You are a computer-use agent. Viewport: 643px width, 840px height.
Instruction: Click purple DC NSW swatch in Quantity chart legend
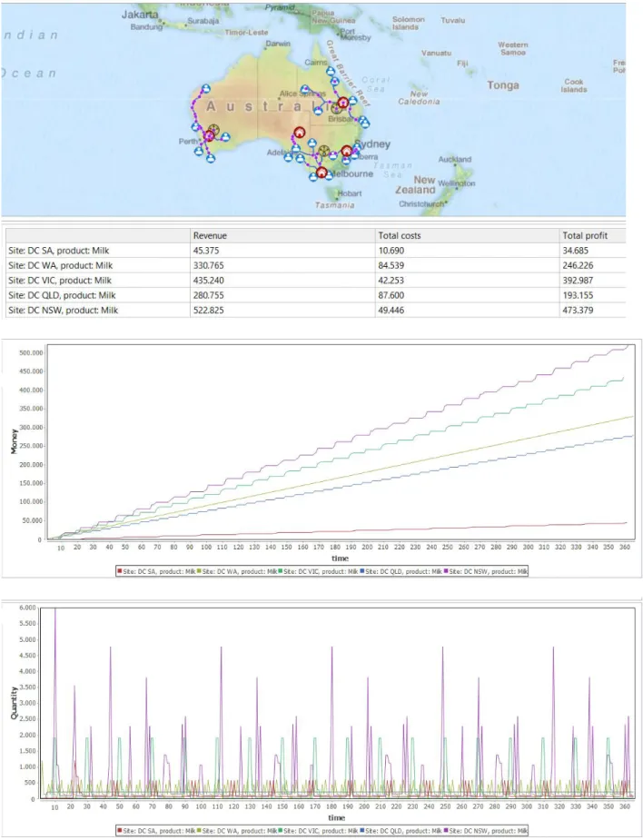click(x=446, y=831)
